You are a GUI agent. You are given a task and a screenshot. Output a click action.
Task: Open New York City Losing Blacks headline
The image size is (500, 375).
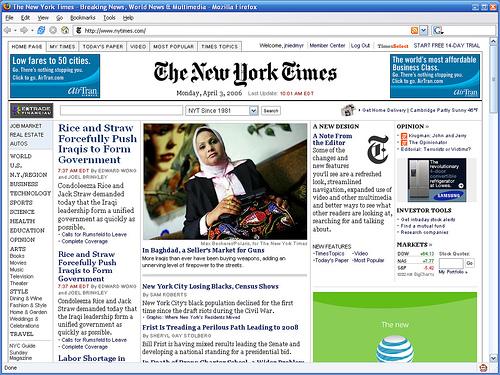tap(210, 286)
